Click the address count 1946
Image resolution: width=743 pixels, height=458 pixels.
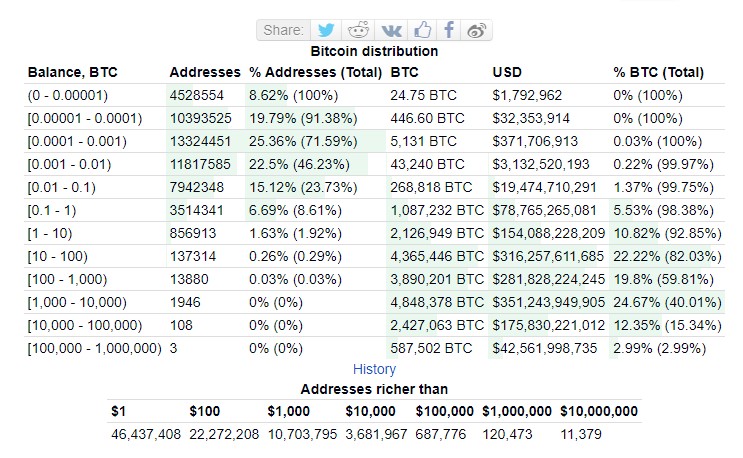click(185, 302)
